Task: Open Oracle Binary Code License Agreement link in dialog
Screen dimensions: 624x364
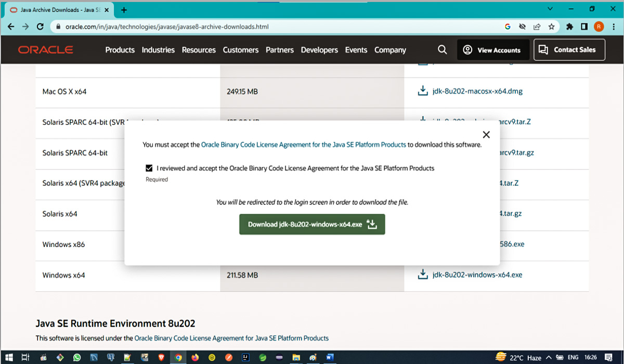Action: pyautogui.click(x=303, y=145)
